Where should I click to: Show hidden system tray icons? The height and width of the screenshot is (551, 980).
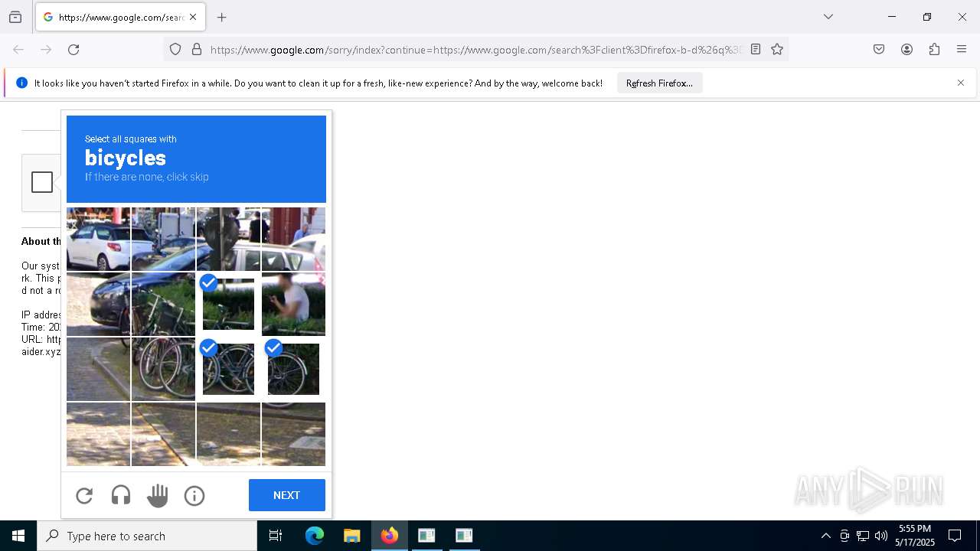(825, 536)
